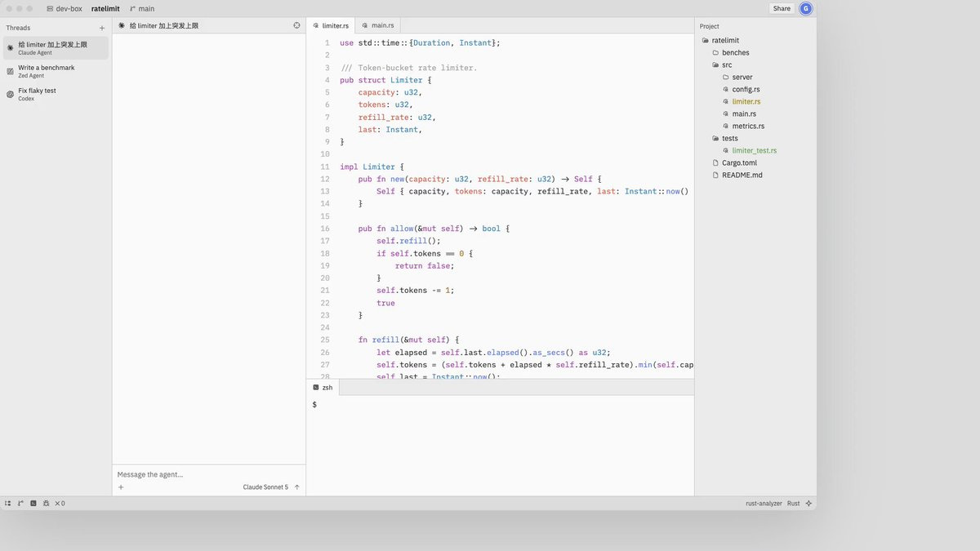Open the Write a benchmark thread
Image resolution: width=980 pixels, height=551 pixels.
point(56,71)
